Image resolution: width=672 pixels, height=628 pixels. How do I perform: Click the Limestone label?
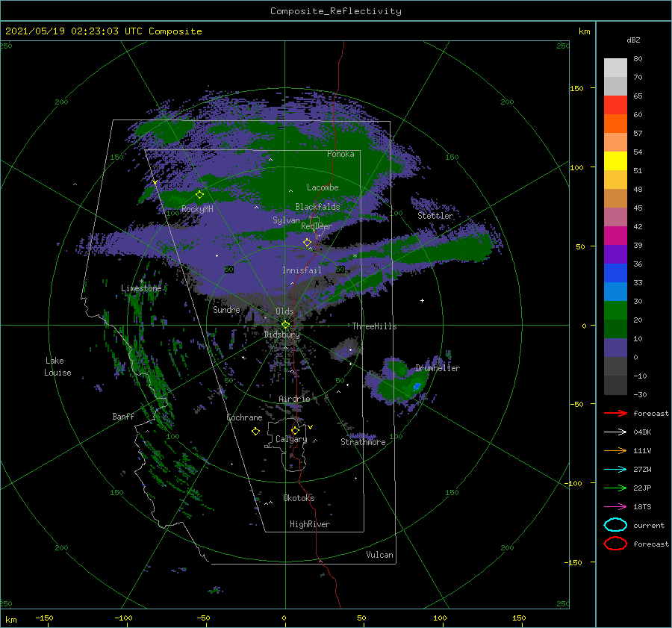tap(141, 288)
